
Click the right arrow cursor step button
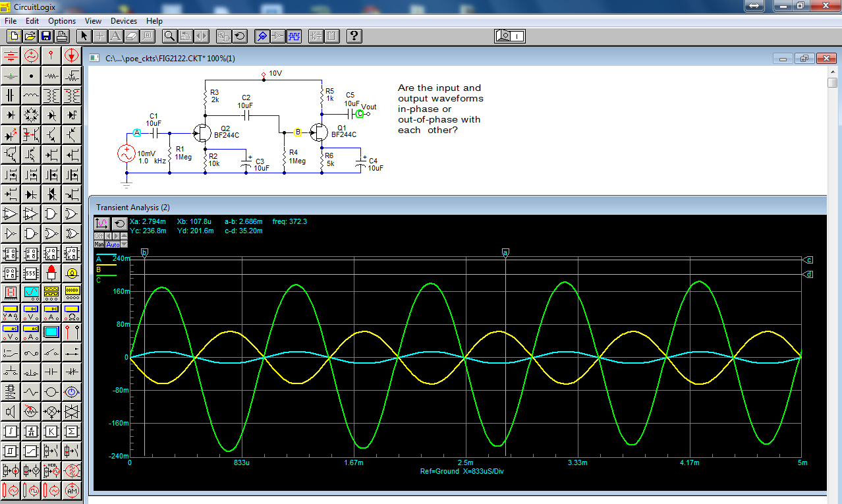point(117,236)
